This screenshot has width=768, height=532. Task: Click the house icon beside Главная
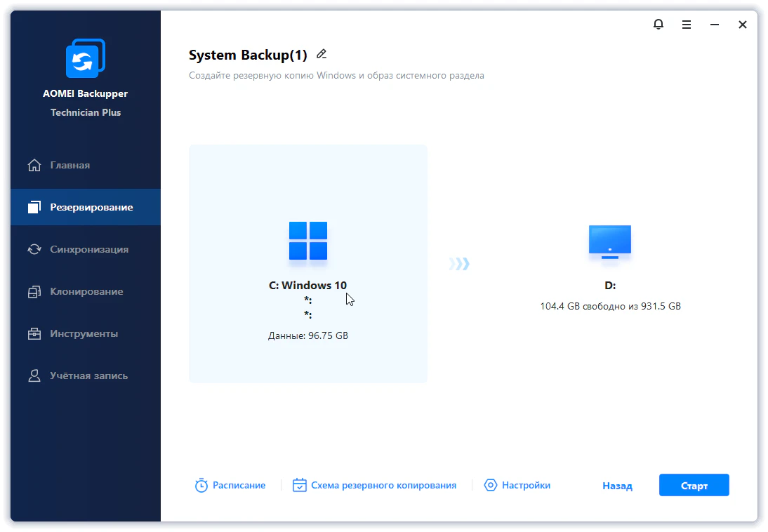click(x=34, y=166)
